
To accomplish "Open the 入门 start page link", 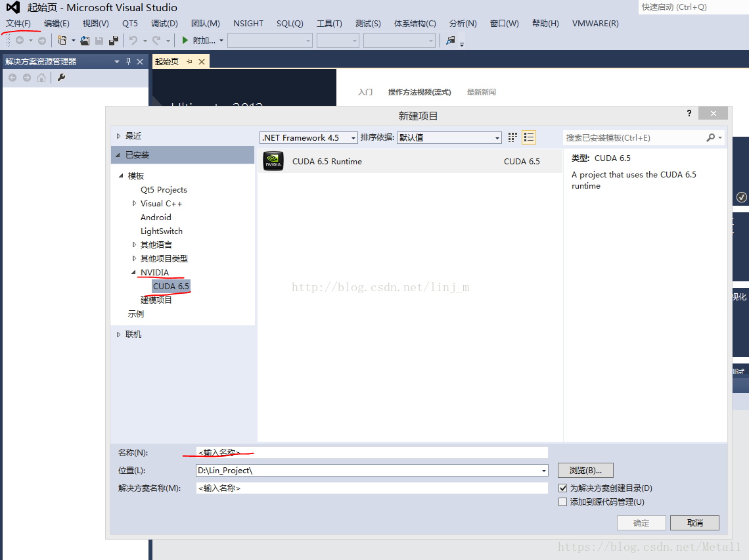I will pyautogui.click(x=365, y=92).
